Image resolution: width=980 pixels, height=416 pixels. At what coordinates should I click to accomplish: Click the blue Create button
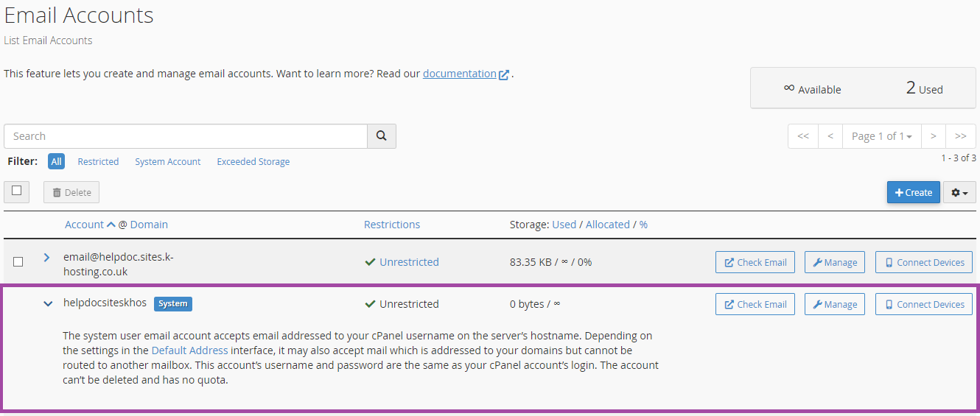pyautogui.click(x=914, y=192)
